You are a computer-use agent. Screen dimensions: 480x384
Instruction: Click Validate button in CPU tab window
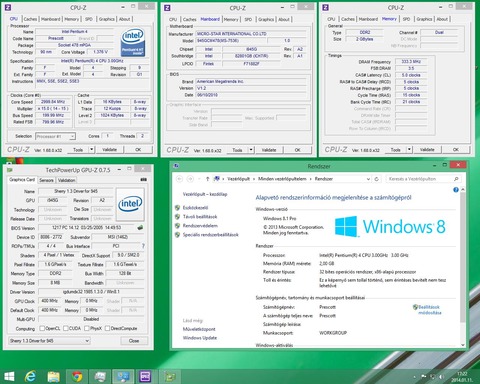point(109,150)
